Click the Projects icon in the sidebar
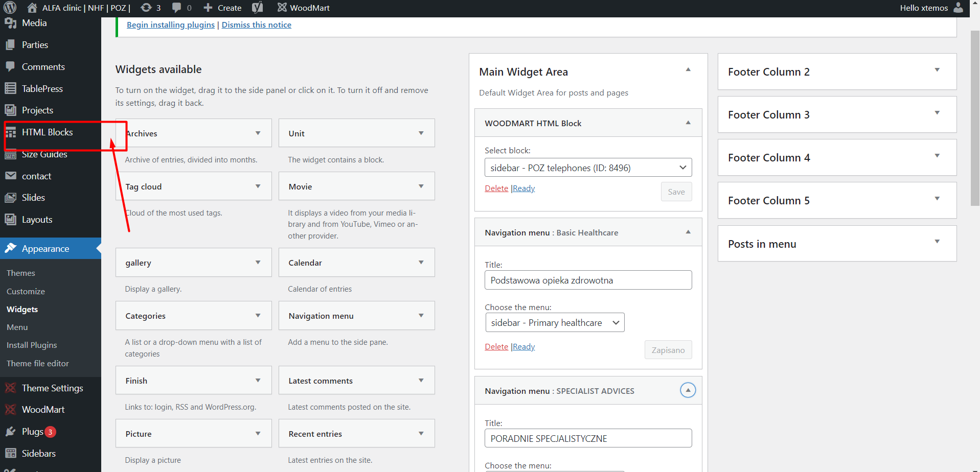The image size is (980, 472). click(10, 110)
